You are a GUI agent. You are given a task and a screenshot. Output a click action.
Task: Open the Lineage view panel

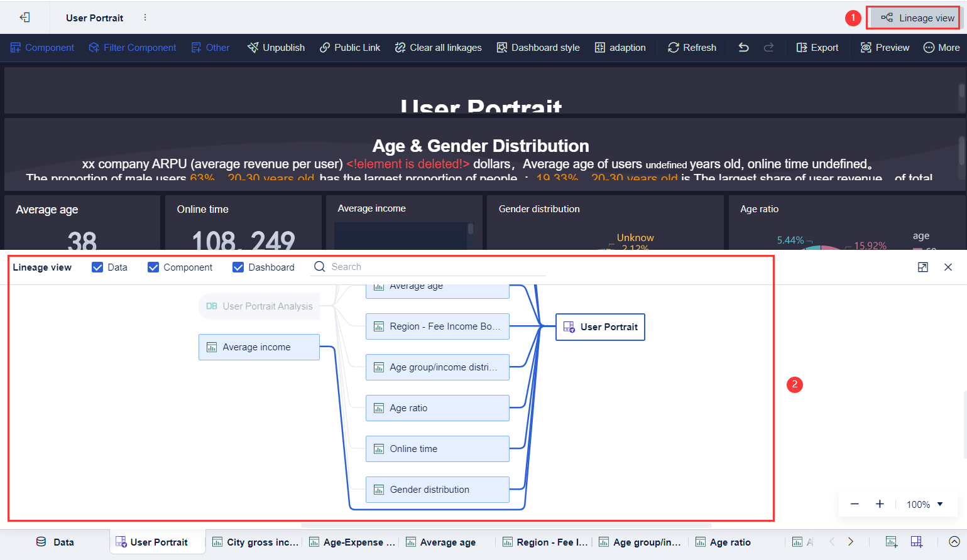[x=912, y=17]
